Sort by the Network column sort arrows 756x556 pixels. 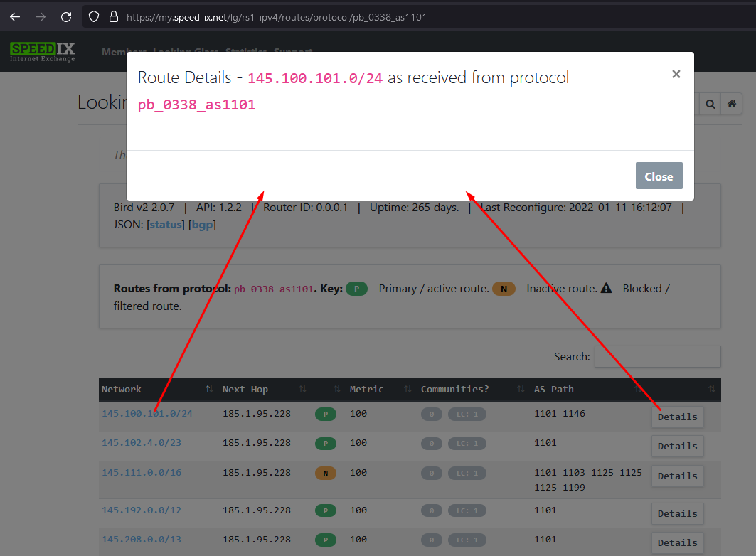209,390
